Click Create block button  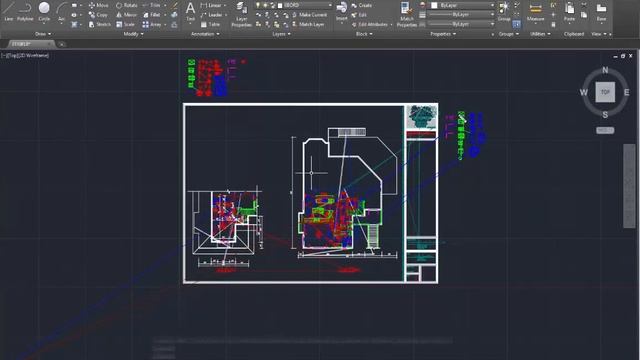pos(362,5)
